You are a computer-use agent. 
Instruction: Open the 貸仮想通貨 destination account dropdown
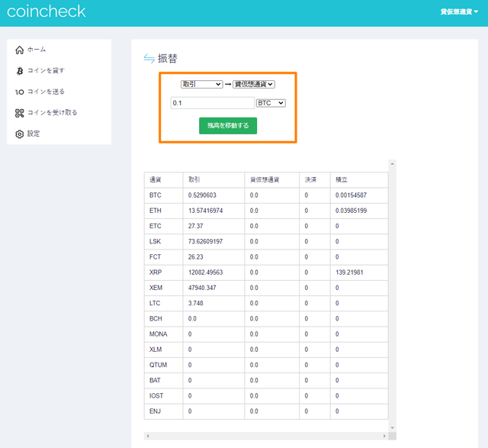[x=254, y=84]
